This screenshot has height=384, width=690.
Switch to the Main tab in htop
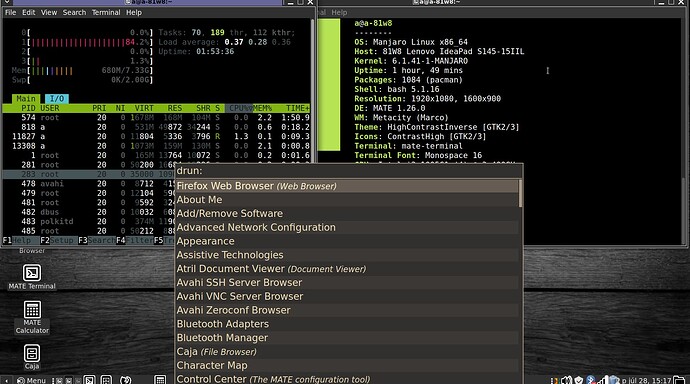click(x=26, y=99)
